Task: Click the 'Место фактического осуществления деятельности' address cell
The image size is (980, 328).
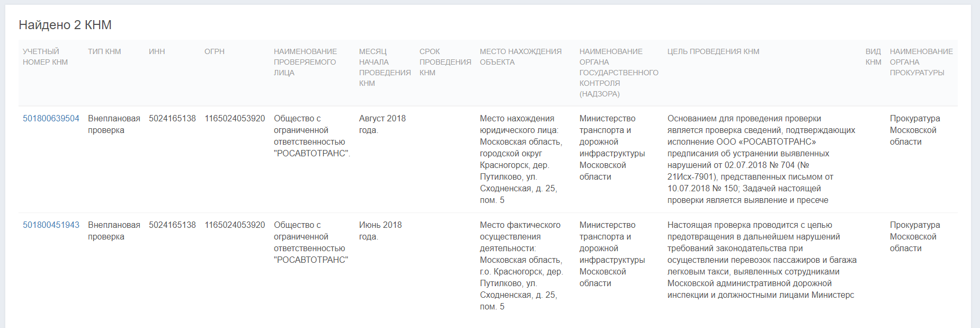Action: pyautogui.click(x=521, y=266)
